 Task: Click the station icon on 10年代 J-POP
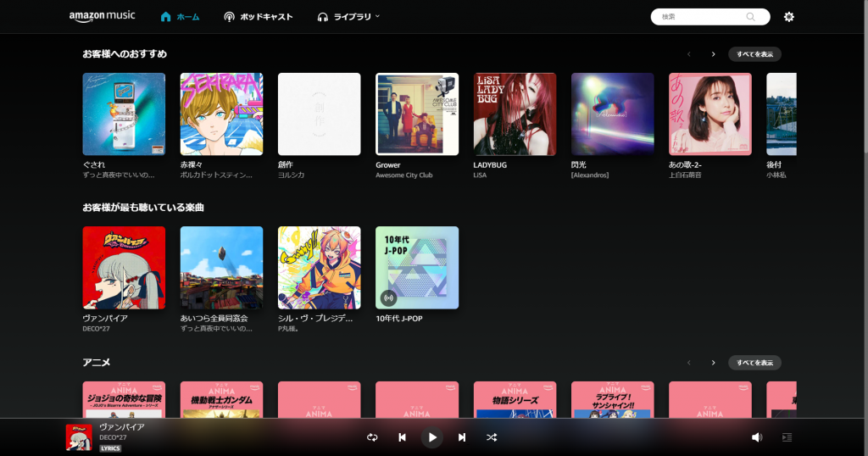click(389, 298)
